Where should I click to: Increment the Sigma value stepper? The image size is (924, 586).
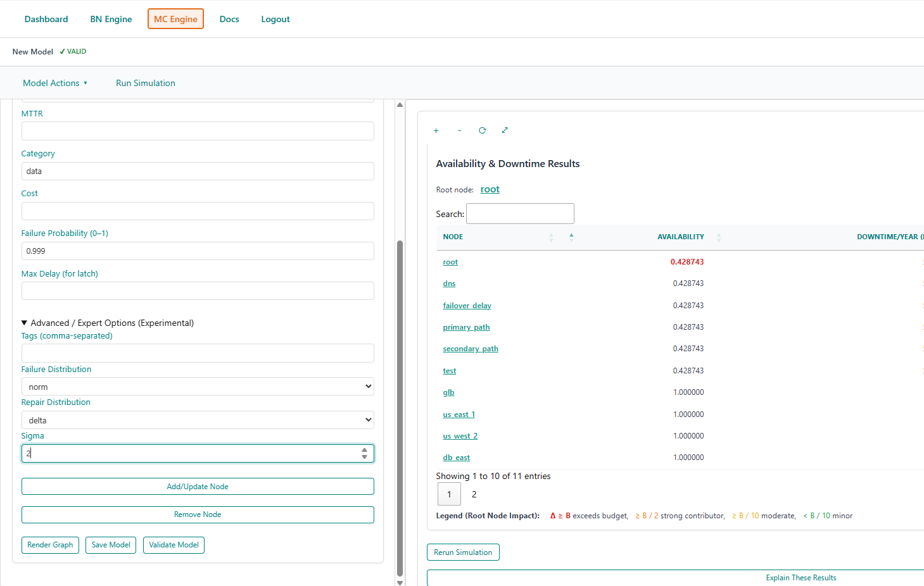pos(364,450)
